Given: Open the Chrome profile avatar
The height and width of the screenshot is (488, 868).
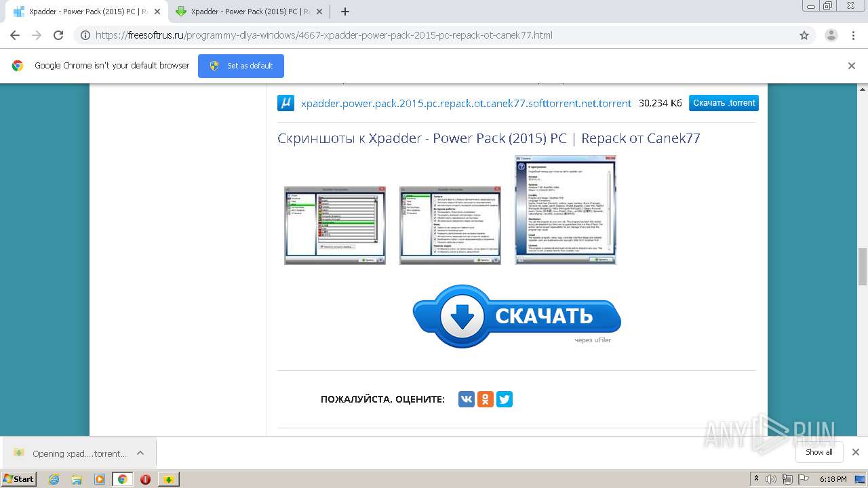Looking at the screenshot, I should [831, 35].
